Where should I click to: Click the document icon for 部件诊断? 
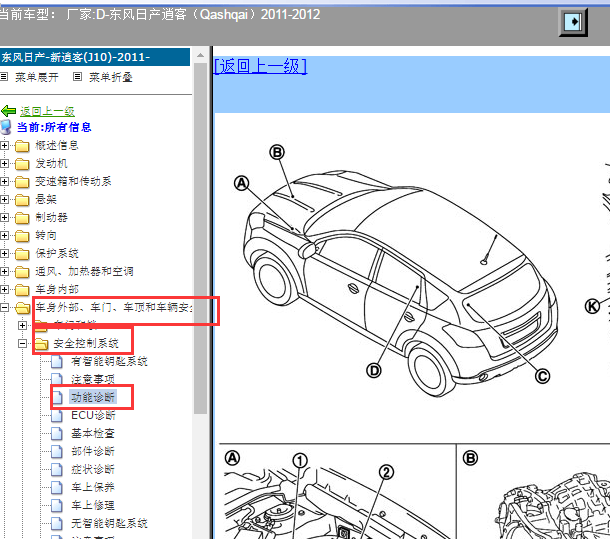[x=57, y=451]
